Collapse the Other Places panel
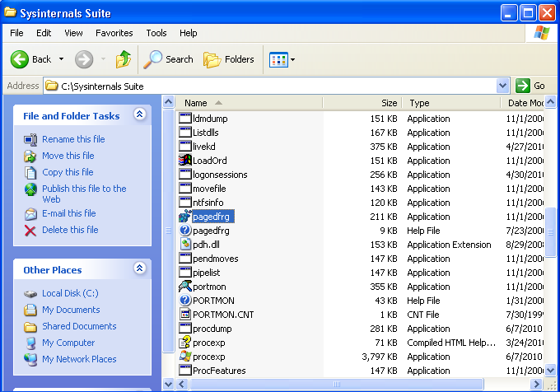This screenshot has width=560, height=392. 140,268
